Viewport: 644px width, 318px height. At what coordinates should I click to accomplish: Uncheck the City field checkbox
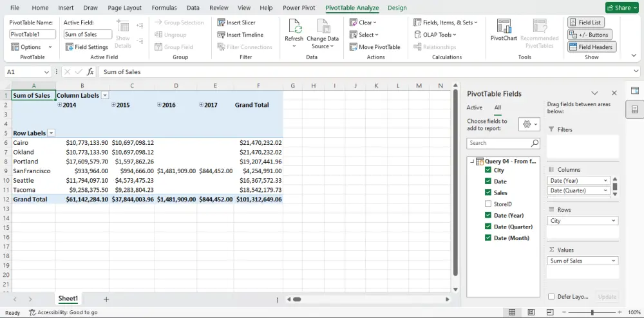tap(488, 170)
